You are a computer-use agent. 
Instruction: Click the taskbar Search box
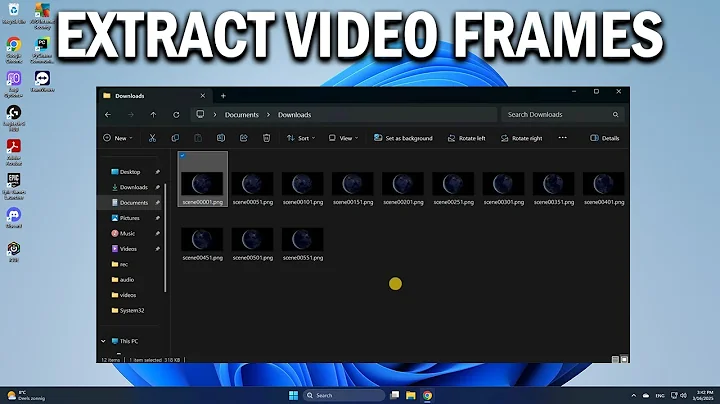coord(344,395)
